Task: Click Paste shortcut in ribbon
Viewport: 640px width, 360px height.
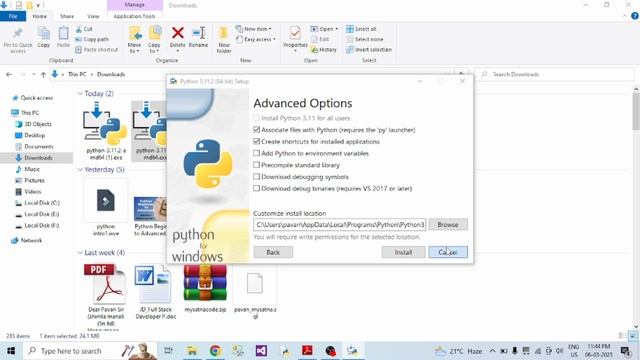Action: (x=97, y=49)
